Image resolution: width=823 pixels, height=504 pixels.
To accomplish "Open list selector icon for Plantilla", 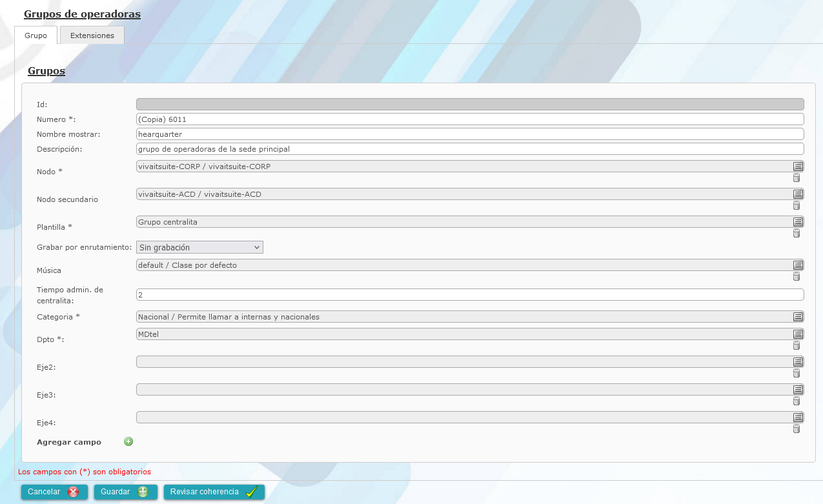I will [x=798, y=222].
